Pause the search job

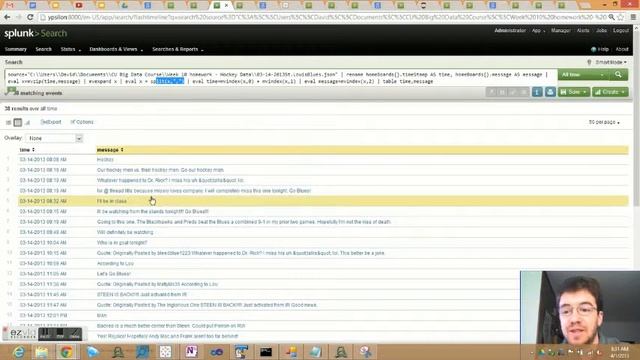tap(502, 92)
